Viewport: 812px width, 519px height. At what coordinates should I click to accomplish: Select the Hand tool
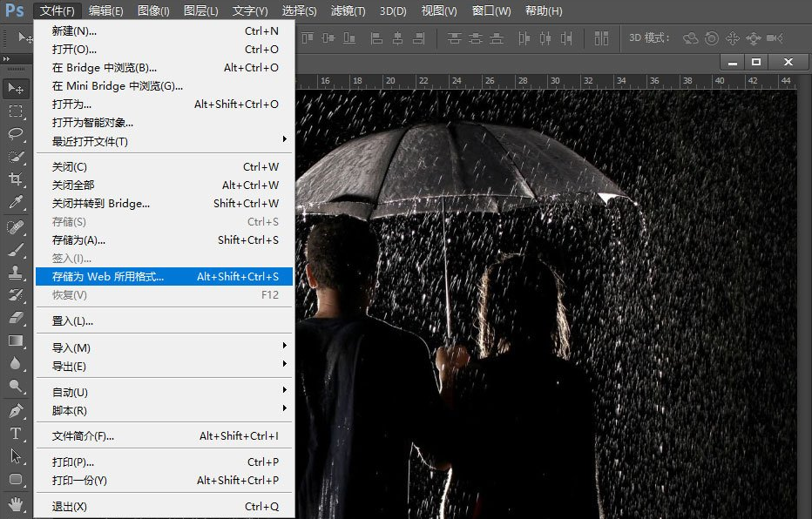[x=16, y=503]
